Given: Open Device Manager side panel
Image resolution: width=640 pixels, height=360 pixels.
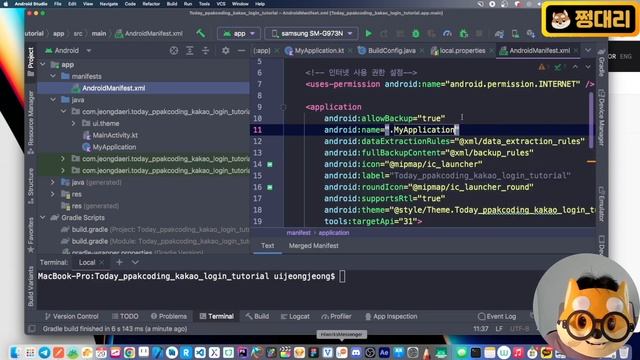Looking at the screenshot, I should click(601, 118).
